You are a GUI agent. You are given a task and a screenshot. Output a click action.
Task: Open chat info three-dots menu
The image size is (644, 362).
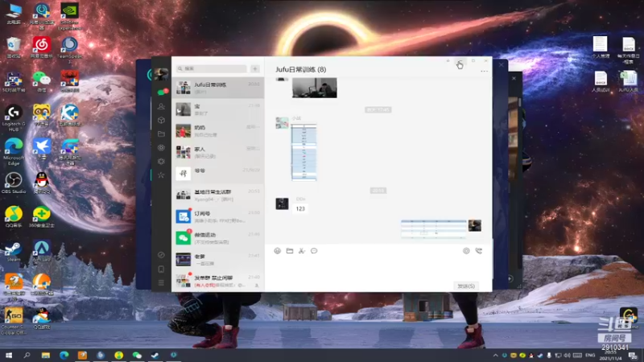(x=485, y=71)
